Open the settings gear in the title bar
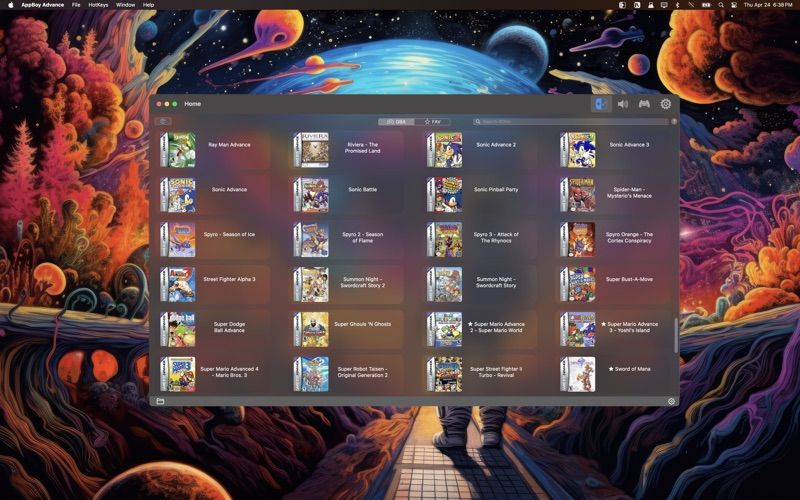 click(666, 104)
